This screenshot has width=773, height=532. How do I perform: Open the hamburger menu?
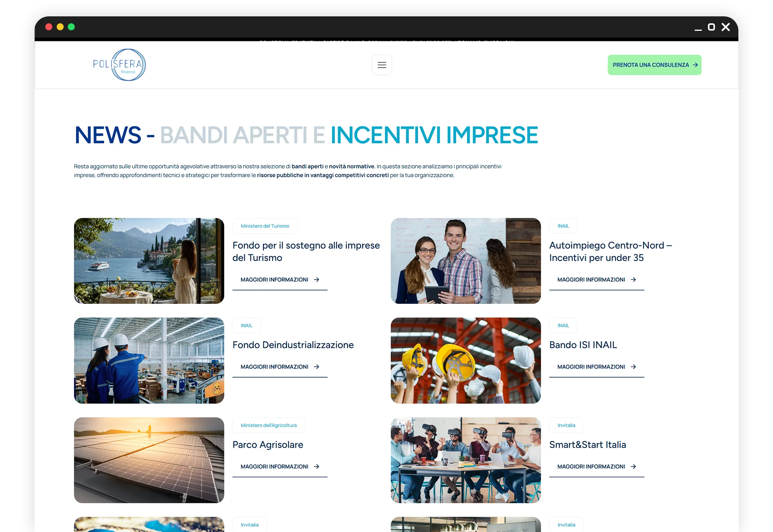tap(382, 65)
